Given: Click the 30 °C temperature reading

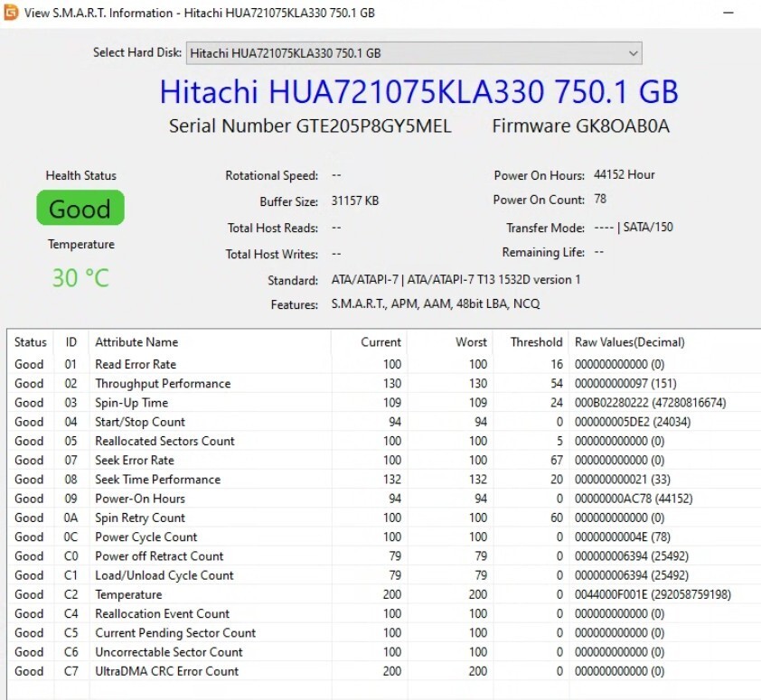Looking at the screenshot, I should [80, 278].
